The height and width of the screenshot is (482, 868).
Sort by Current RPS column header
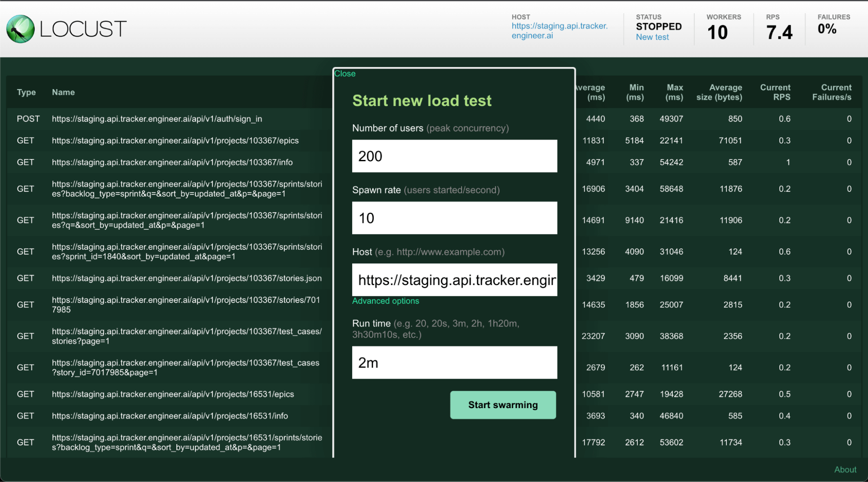coord(776,92)
